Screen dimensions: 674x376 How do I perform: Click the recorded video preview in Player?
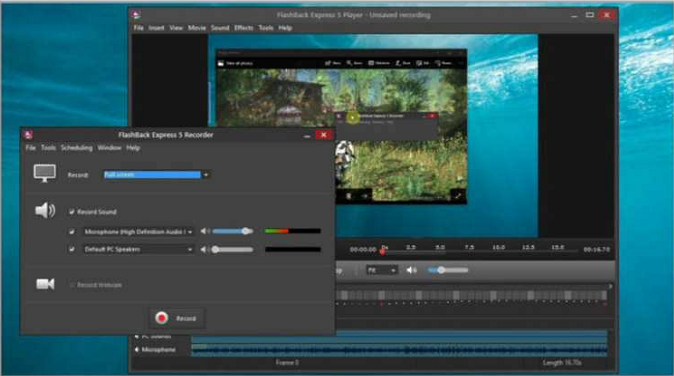click(x=373, y=136)
